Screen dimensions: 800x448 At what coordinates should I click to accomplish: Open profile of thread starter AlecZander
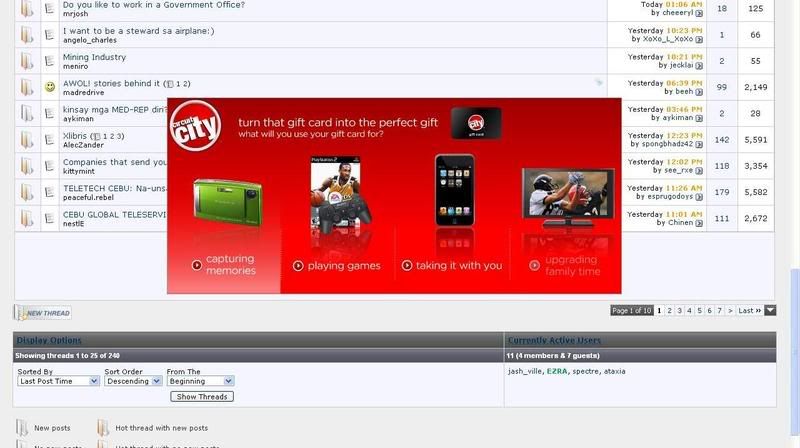(83, 145)
